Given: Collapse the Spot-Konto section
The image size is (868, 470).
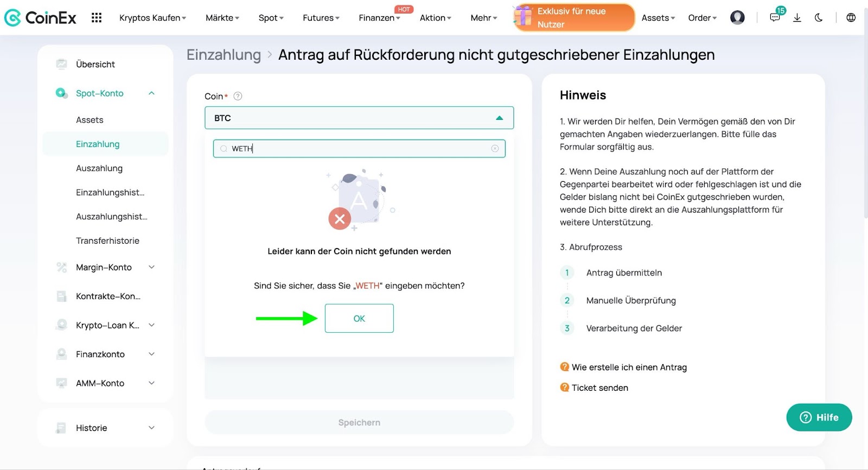Looking at the screenshot, I should coord(151,93).
